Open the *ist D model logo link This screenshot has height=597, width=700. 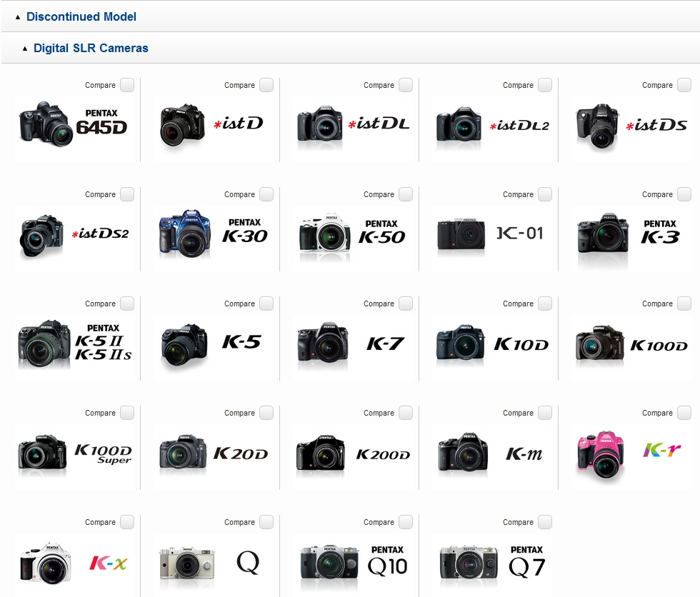tap(239, 123)
